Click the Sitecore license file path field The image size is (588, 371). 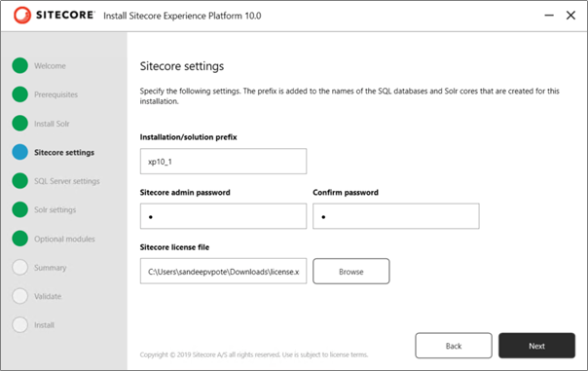tap(223, 271)
